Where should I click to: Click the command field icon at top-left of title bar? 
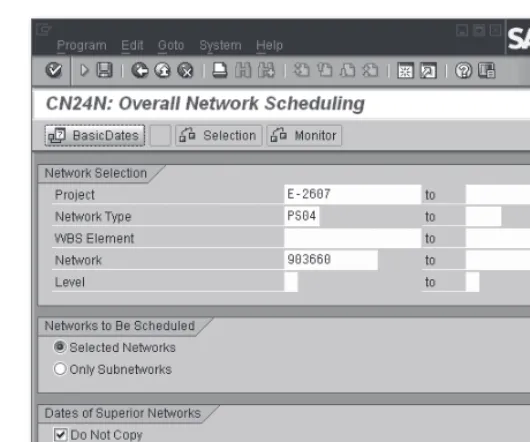[44, 29]
